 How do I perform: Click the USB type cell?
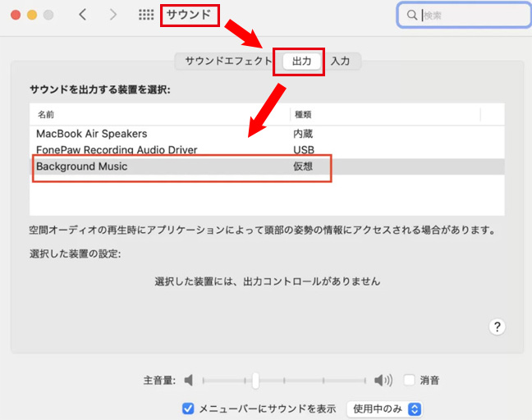pyautogui.click(x=304, y=150)
